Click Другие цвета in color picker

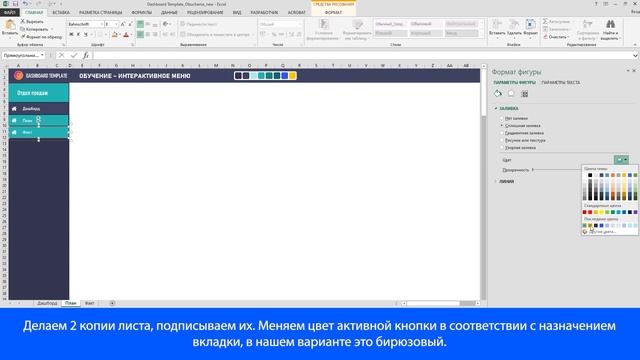[x=602, y=232]
